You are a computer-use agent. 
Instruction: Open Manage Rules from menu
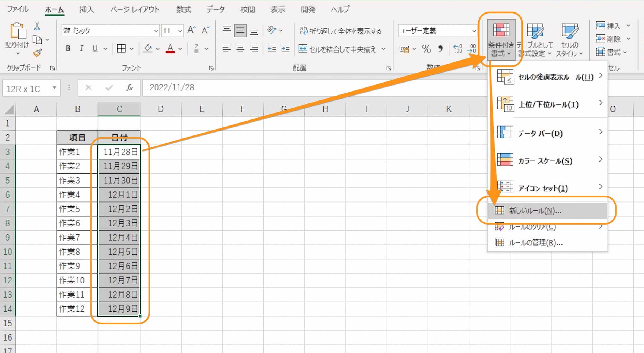(x=535, y=242)
